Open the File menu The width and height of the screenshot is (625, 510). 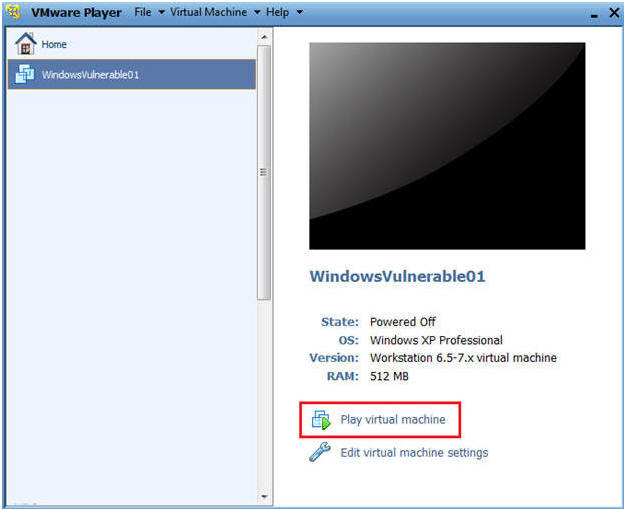click(143, 12)
